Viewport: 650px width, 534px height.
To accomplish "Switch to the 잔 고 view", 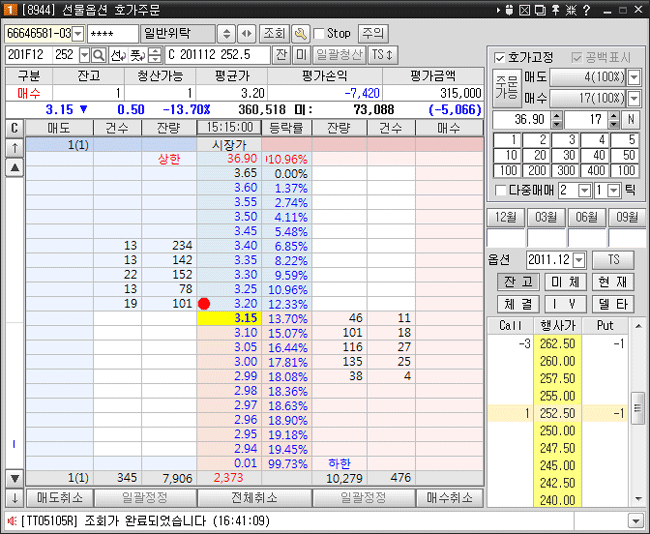I will (518, 282).
